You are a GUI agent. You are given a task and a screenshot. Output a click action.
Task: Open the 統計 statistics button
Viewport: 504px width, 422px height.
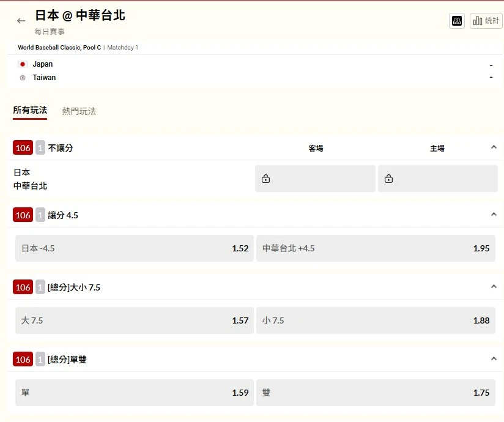pos(486,21)
